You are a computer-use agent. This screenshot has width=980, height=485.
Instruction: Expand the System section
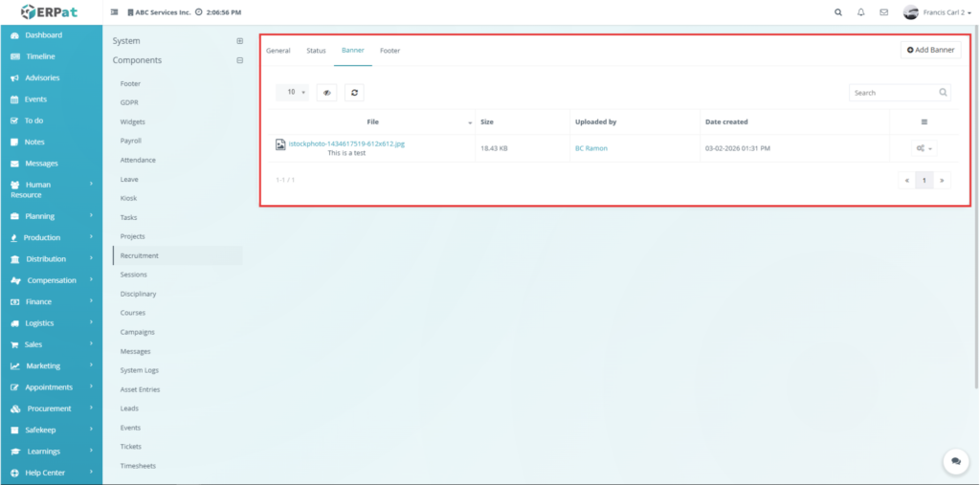point(239,41)
